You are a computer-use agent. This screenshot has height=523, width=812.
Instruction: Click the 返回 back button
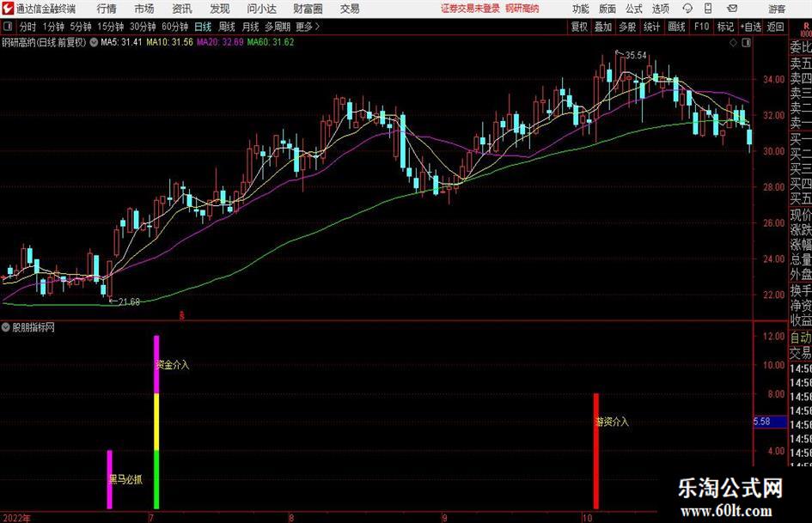point(775,27)
